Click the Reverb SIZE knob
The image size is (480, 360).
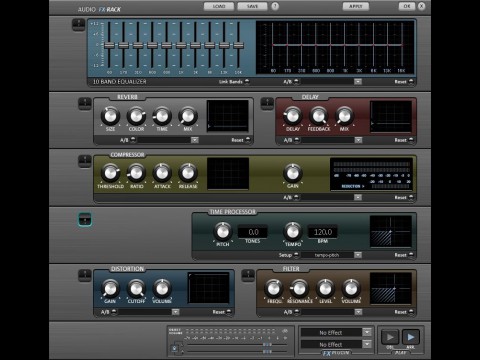110,116
